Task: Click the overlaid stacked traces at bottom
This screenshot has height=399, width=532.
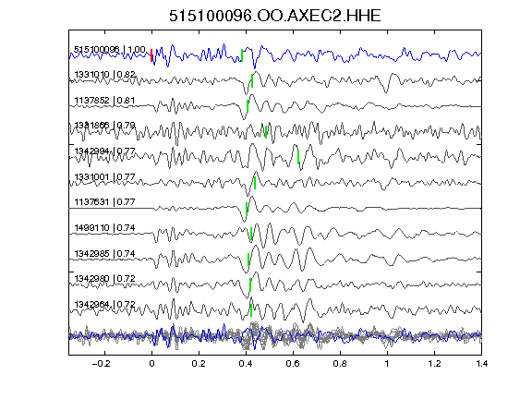Action: (275, 336)
